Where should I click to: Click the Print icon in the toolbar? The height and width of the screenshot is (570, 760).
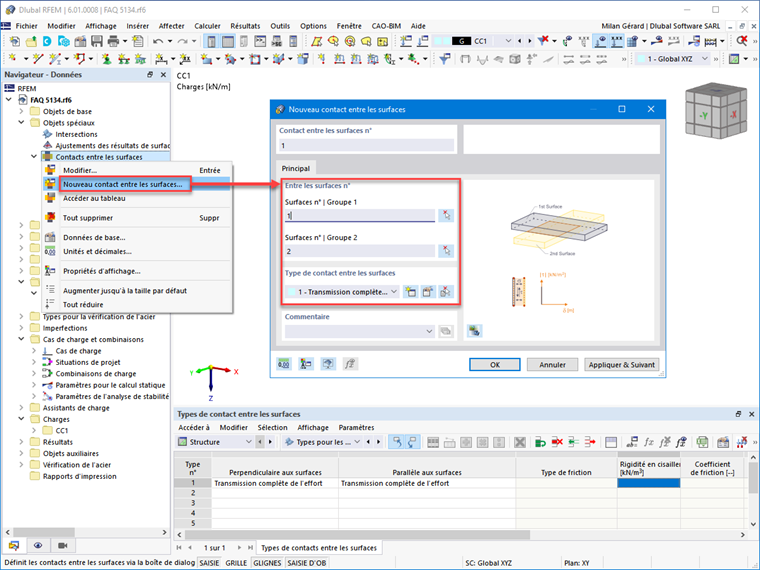pos(113,41)
